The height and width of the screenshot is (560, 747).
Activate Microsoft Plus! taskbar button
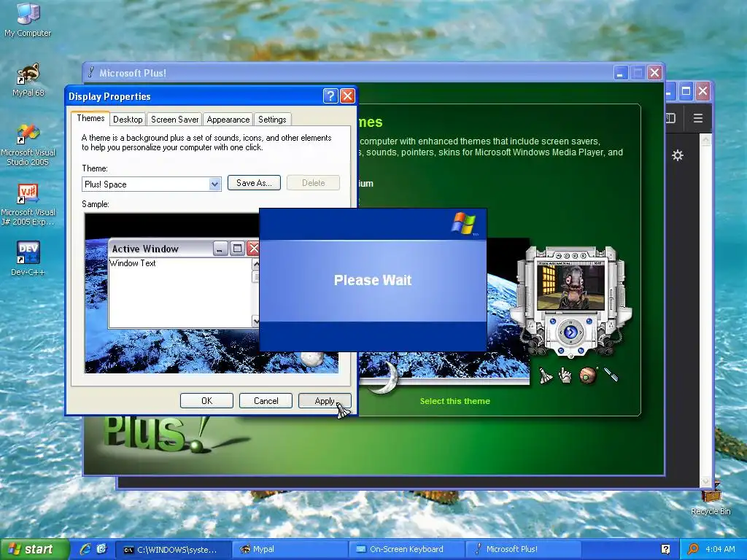point(523,549)
